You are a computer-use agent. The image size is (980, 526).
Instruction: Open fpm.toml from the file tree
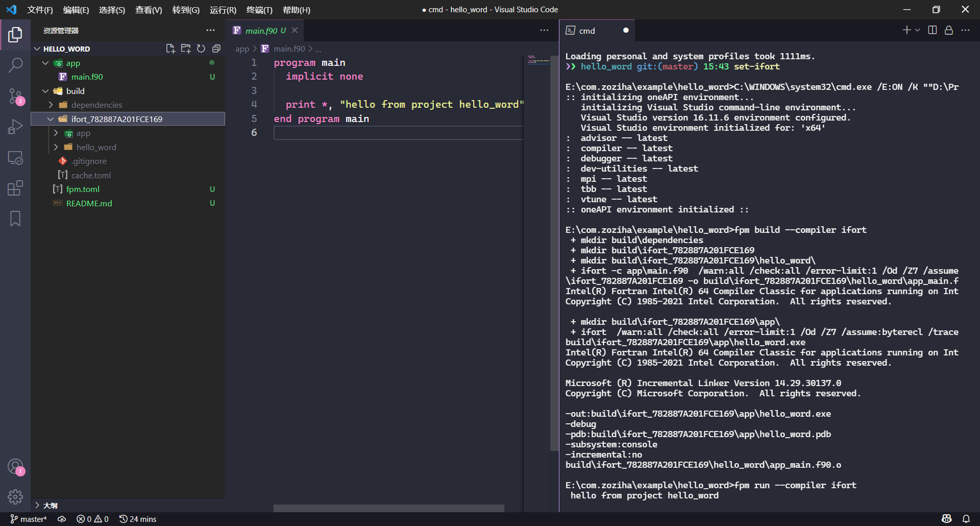click(83, 189)
